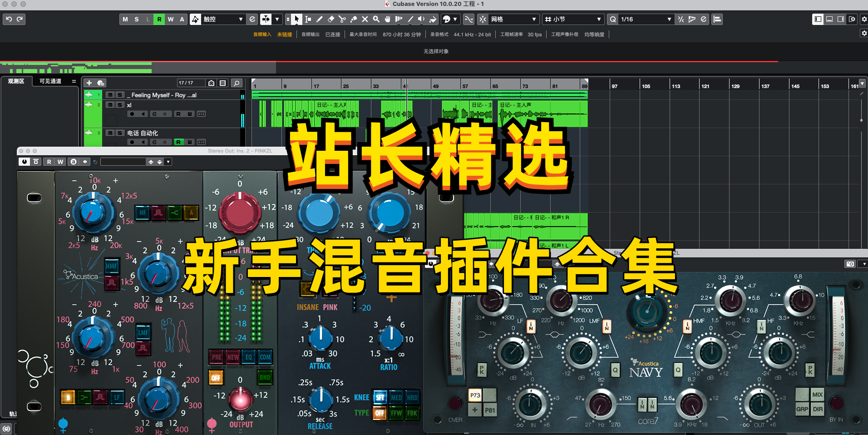Toggle the global Solo S button

point(137,19)
